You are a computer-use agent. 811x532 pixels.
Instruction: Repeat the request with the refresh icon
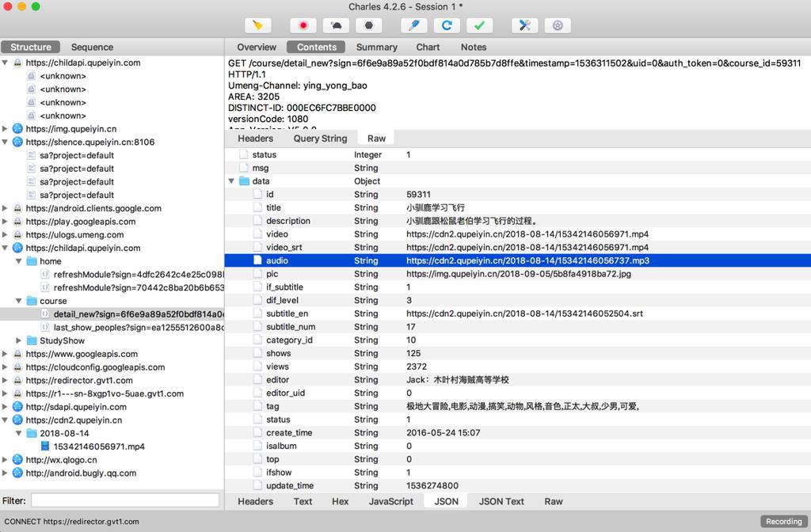point(447,25)
